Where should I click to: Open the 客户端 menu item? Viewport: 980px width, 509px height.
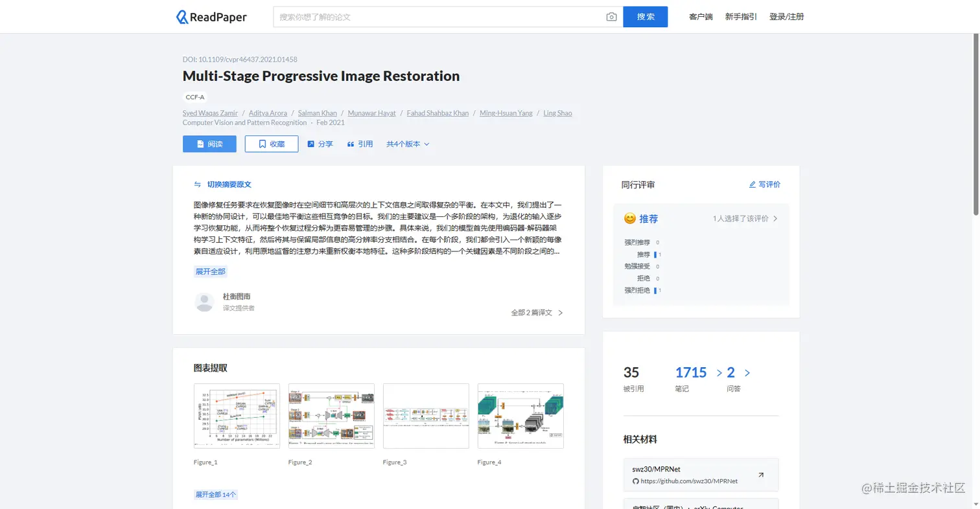701,17
